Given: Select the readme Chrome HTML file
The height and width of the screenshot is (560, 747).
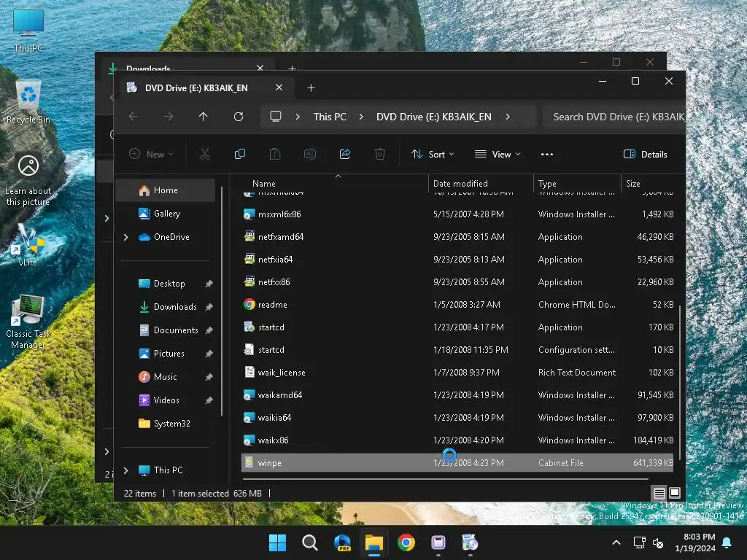Looking at the screenshot, I should 273,305.
